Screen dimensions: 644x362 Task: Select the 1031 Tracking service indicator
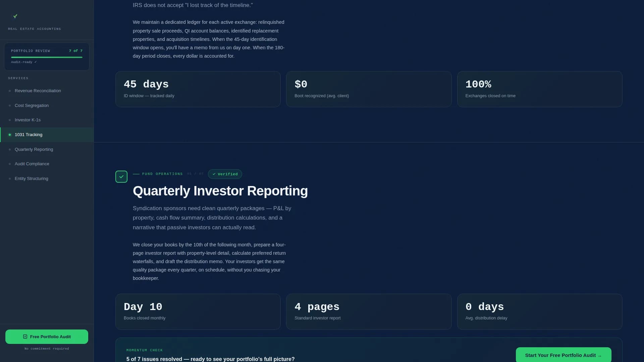coord(10,135)
